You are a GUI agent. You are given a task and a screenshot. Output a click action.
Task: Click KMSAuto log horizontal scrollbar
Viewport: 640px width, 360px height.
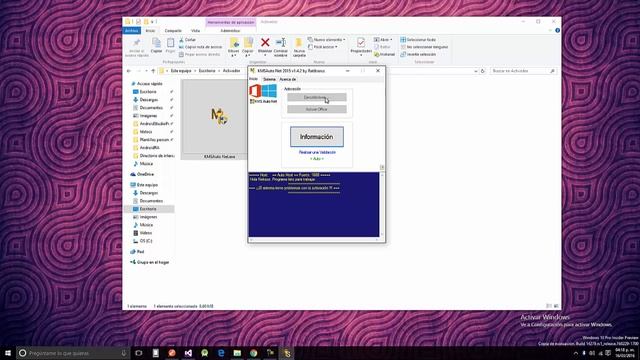click(x=314, y=240)
